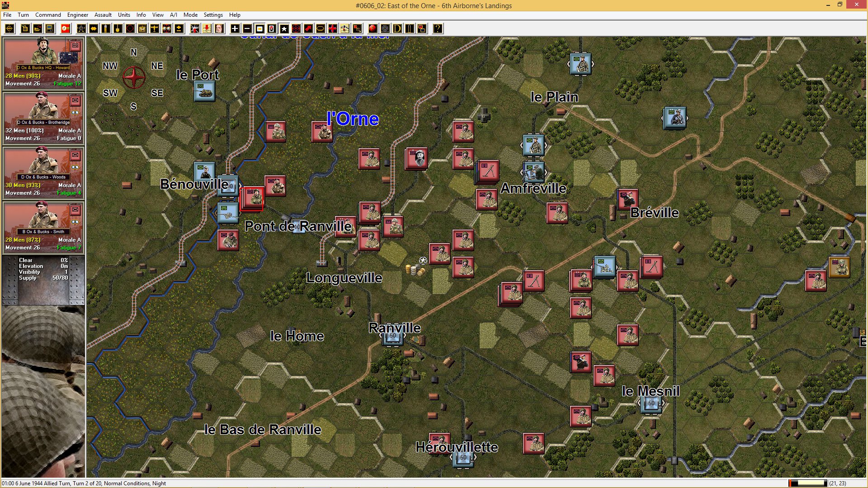868x488 pixels.
Task: Click the red diagonal arrow toolbar icon
Action: pos(308,28)
